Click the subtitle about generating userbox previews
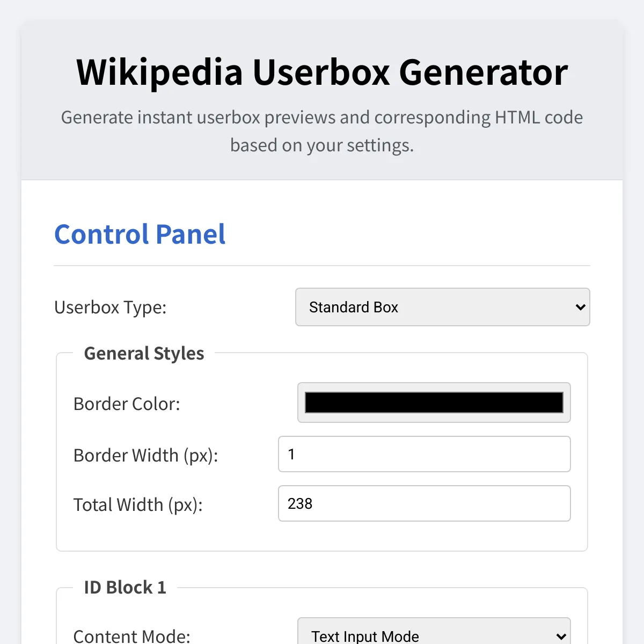This screenshot has height=644, width=644. coord(322,131)
